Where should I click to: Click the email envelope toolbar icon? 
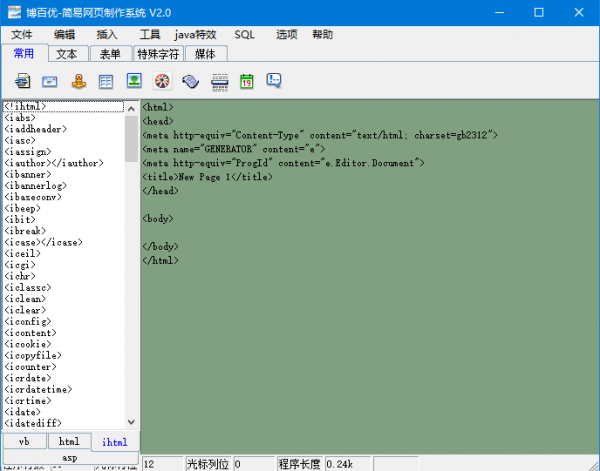(x=49, y=81)
